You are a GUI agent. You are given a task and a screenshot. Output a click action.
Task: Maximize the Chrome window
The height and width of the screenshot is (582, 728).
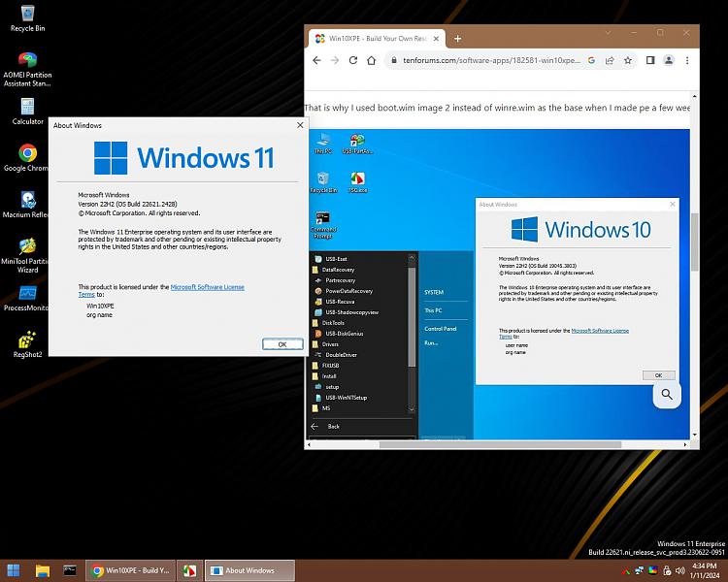[x=660, y=32]
